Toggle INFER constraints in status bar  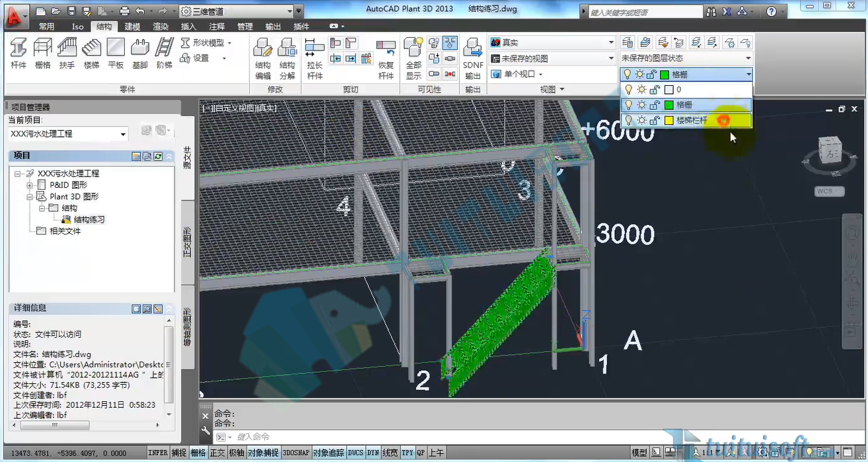click(158, 453)
